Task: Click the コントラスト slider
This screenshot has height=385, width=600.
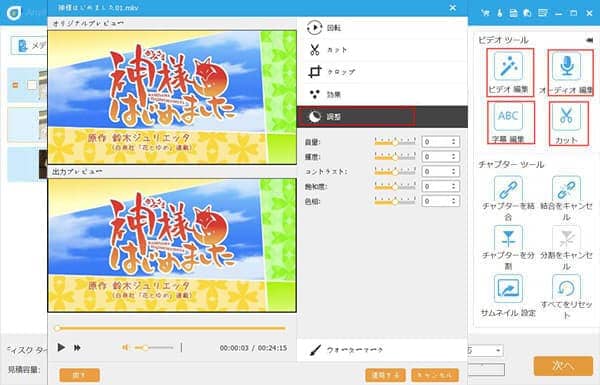Action: pyautogui.click(x=395, y=171)
